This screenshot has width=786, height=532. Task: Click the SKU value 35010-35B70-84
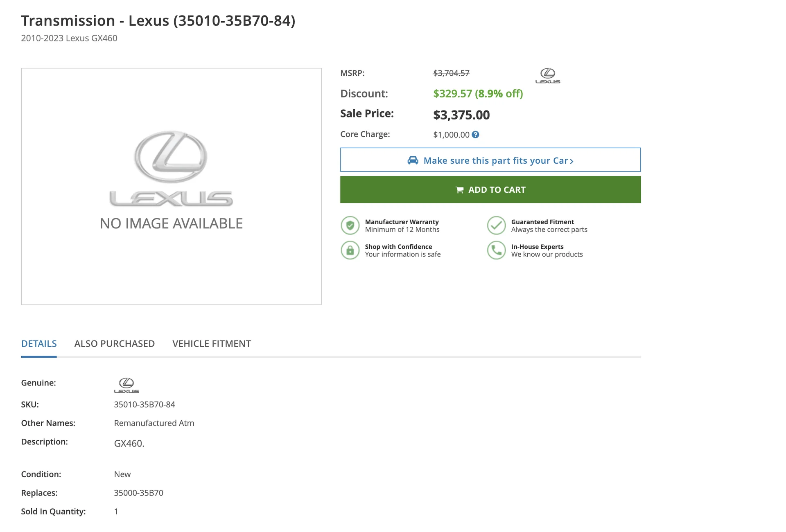tap(145, 404)
